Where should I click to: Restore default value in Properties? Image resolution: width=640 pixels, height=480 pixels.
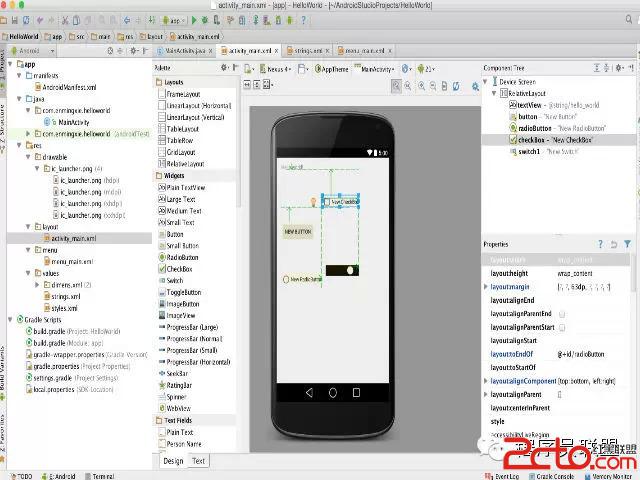click(613, 244)
